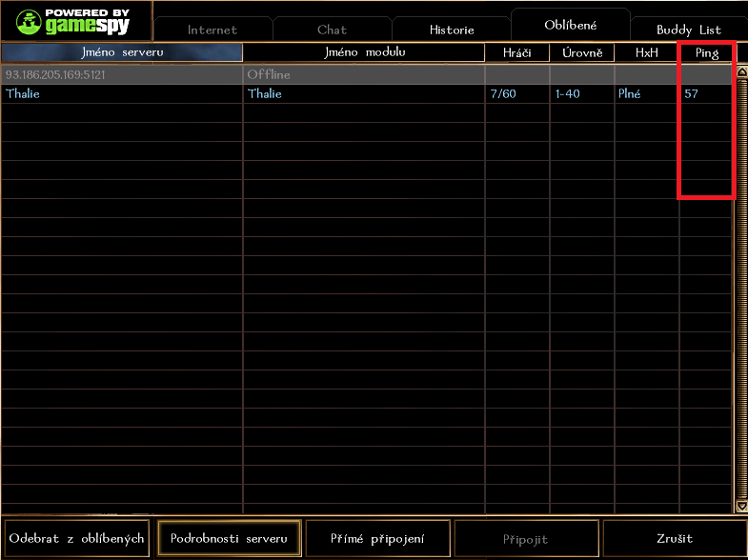Open the Chat tab
Image resolution: width=748 pixels, height=560 pixels.
[x=332, y=30]
